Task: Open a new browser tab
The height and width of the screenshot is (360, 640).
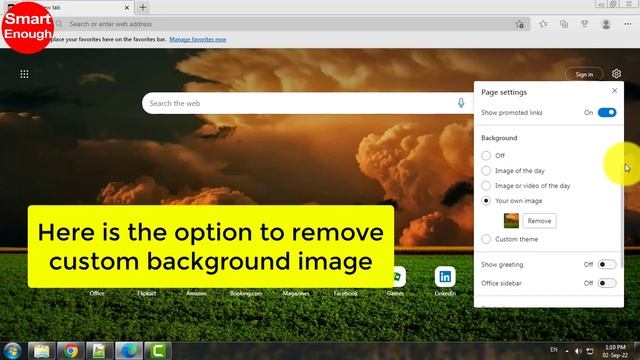Action: (143, 7)
